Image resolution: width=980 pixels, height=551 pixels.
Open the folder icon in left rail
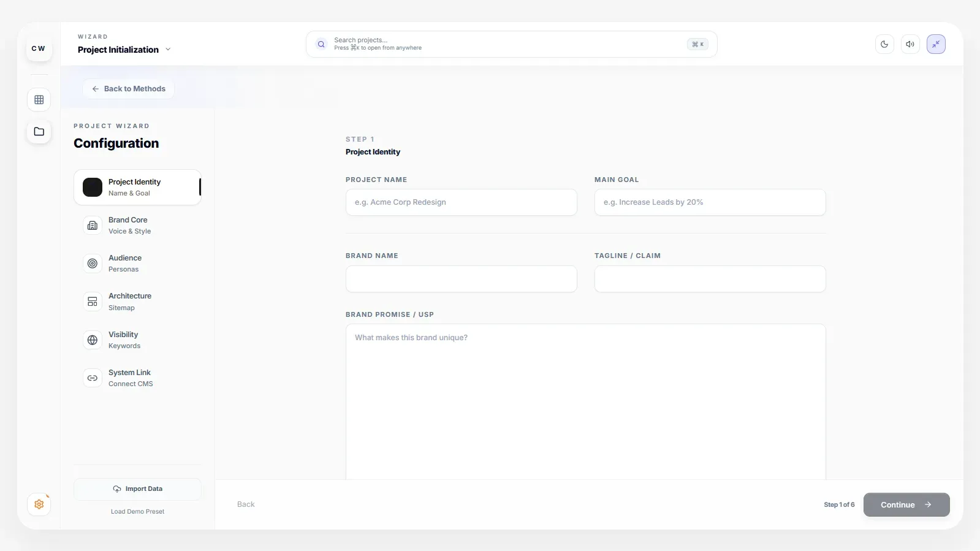pyautogui.click(x=39, y=132)
